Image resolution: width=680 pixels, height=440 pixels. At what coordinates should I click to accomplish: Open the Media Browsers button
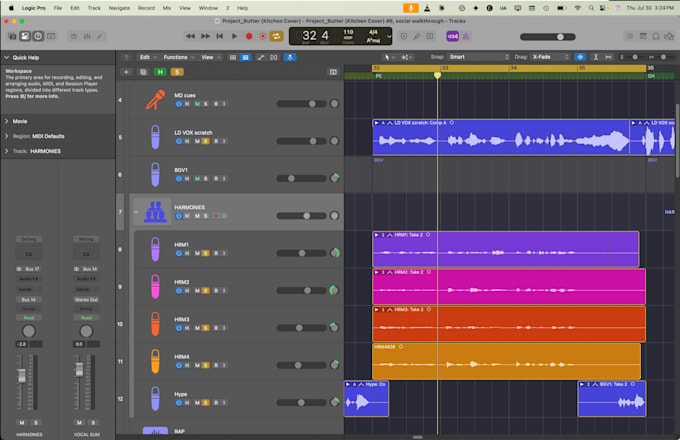point(669,36)
